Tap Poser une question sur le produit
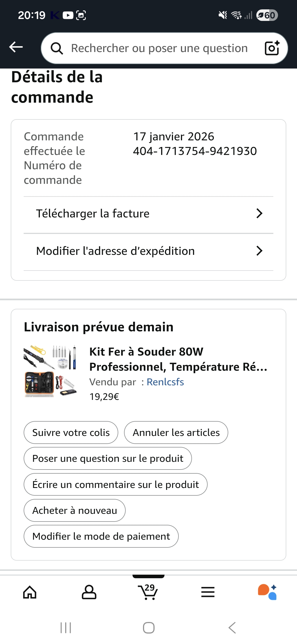The image size is (297, 644). (108, 459)
